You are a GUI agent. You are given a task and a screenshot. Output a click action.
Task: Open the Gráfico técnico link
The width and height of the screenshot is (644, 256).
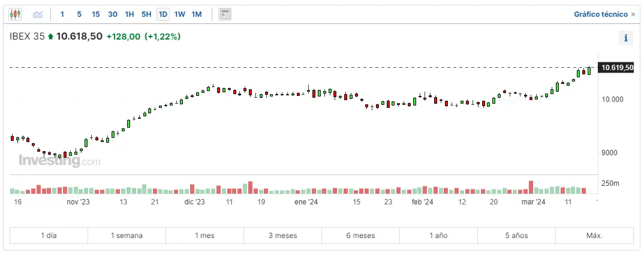(604, 14)
